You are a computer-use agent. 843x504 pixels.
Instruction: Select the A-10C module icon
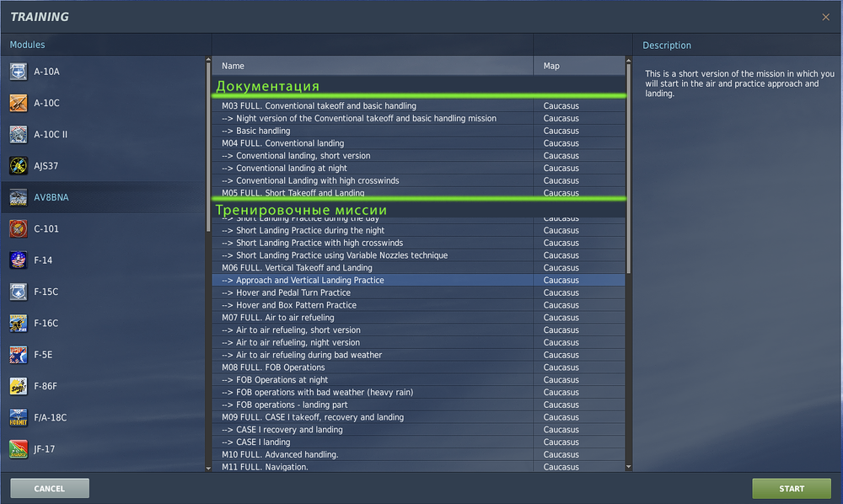pyautogui.click(x=19, y=103)
